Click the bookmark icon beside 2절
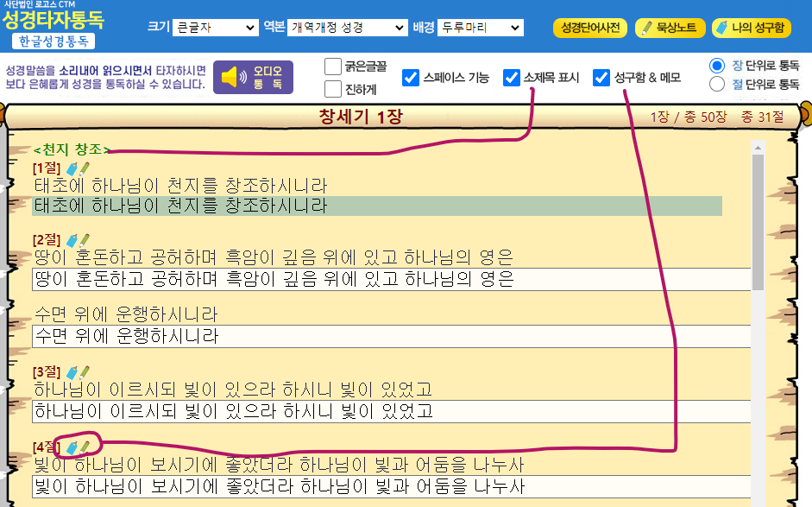Viewport: 812px width, 507px height. coord(72,241)
